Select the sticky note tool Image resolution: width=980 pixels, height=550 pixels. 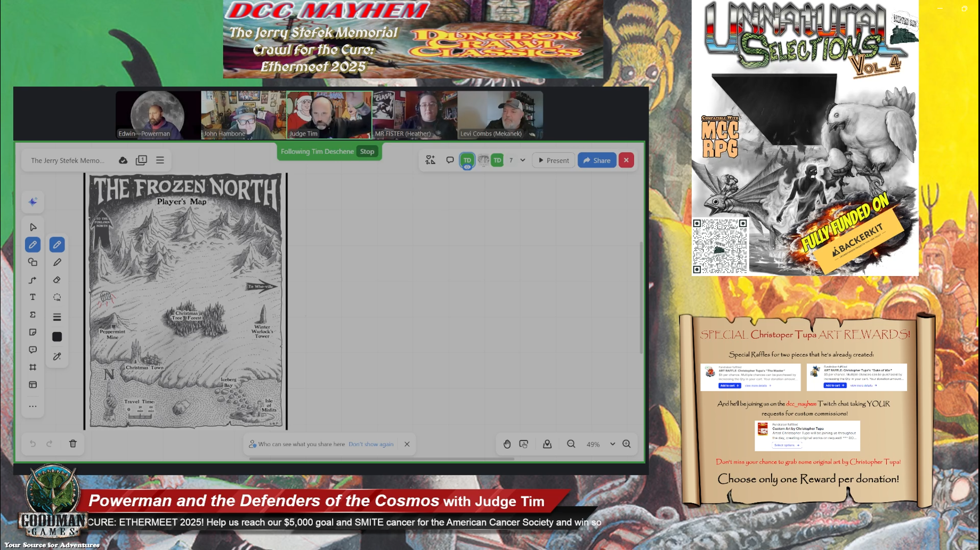click(33, 332)
